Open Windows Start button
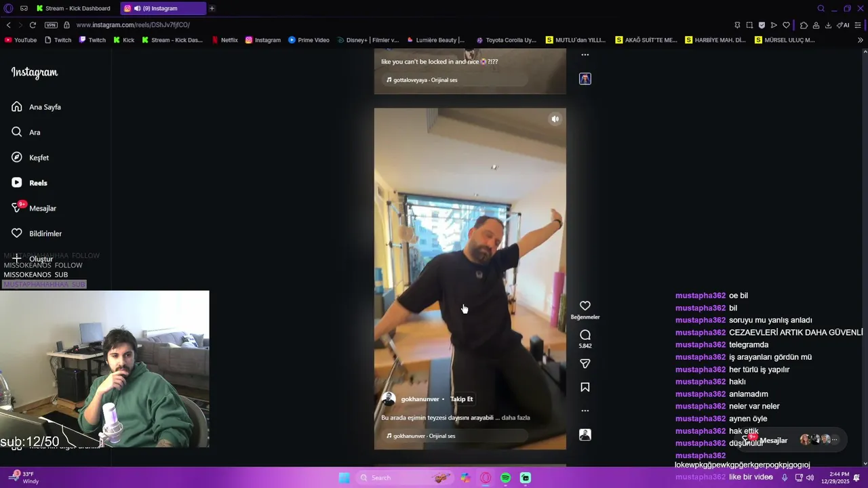This screenshot has width=868, height=488. [x=344, y=478]
